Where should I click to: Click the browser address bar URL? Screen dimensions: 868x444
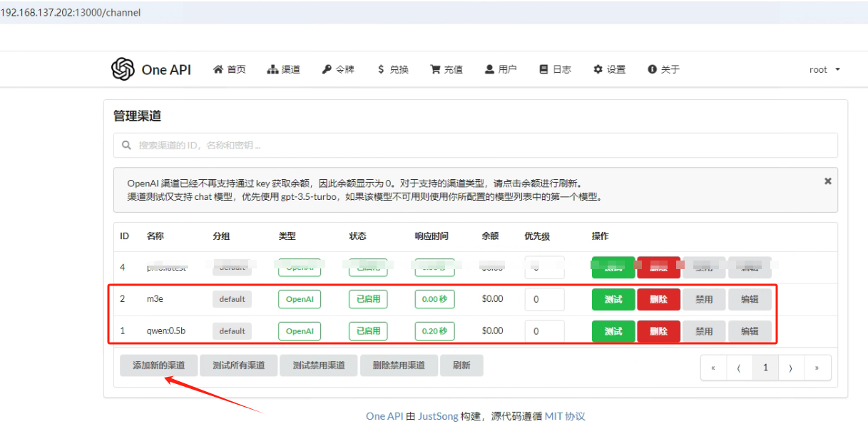pos(71,13)
